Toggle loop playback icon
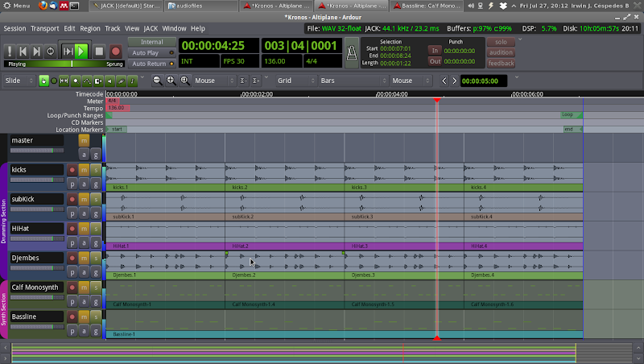The image size is (644, 364). (x=51, y=52)
